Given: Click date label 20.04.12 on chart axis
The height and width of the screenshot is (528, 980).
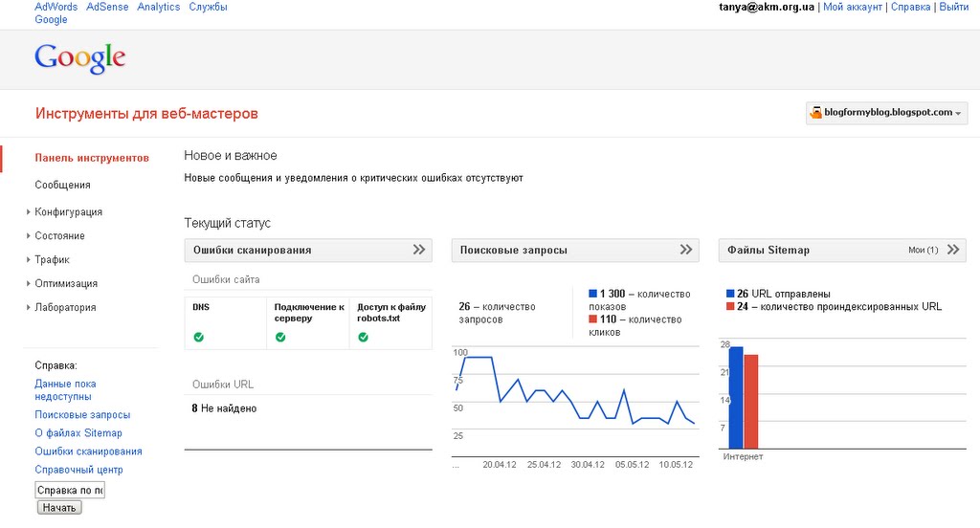Looking at the screenshot, I should coord(500,465).
